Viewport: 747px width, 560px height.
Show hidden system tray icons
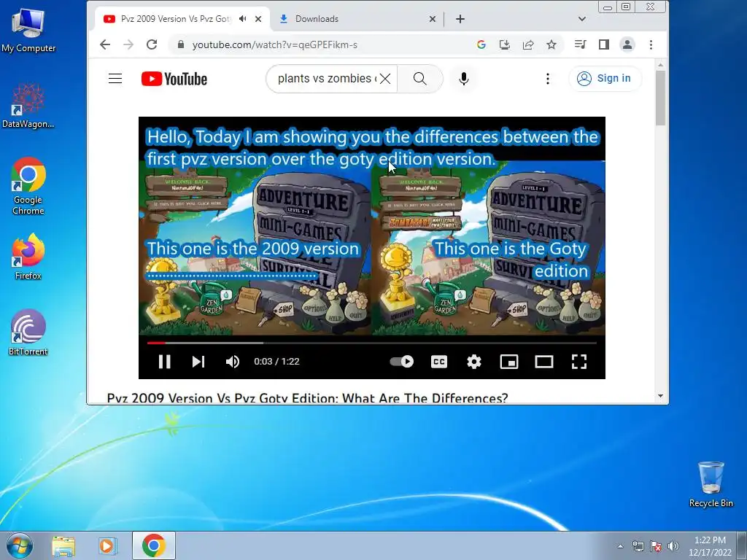tap(620, 546)
